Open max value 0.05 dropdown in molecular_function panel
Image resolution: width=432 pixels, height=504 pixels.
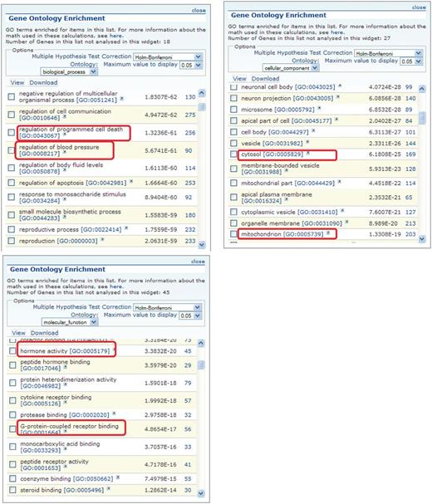pyautogui.click(x=190, y=316)
